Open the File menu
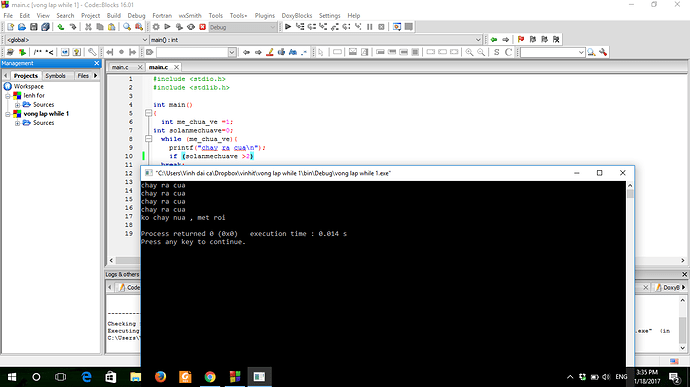Image resolution: width=690 pixels, height=387 pixels. [8, 15]
